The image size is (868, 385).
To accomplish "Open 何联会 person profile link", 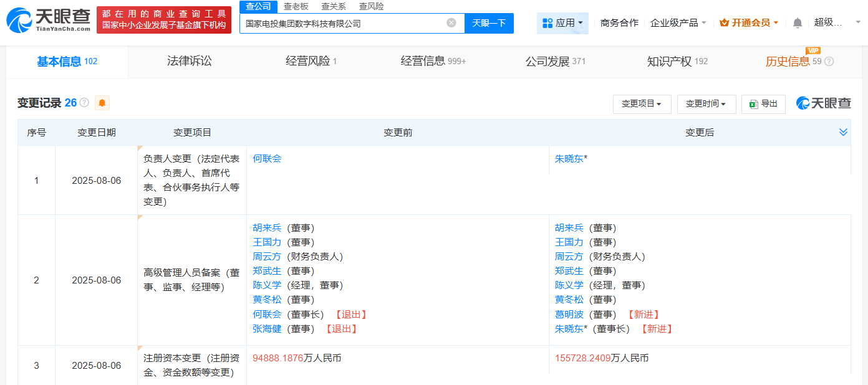I will (x=268, y=158).
